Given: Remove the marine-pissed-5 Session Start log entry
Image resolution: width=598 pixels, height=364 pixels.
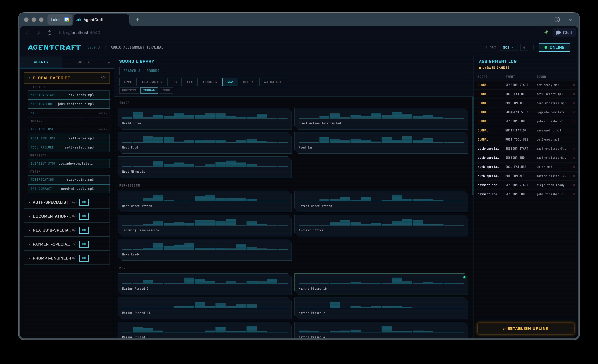Looking at the screenshot, I should (574, 149).
